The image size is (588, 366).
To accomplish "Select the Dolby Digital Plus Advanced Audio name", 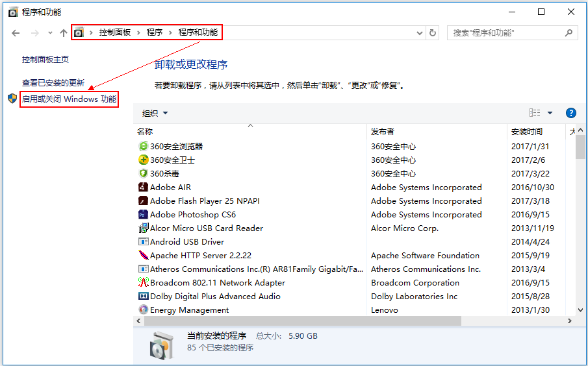I will click(x=215, y=297).
